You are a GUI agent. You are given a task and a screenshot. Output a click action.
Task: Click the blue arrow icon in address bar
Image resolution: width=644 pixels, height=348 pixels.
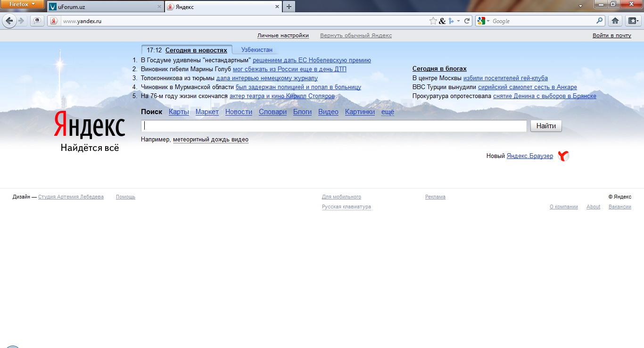click(x=451, y=21)
